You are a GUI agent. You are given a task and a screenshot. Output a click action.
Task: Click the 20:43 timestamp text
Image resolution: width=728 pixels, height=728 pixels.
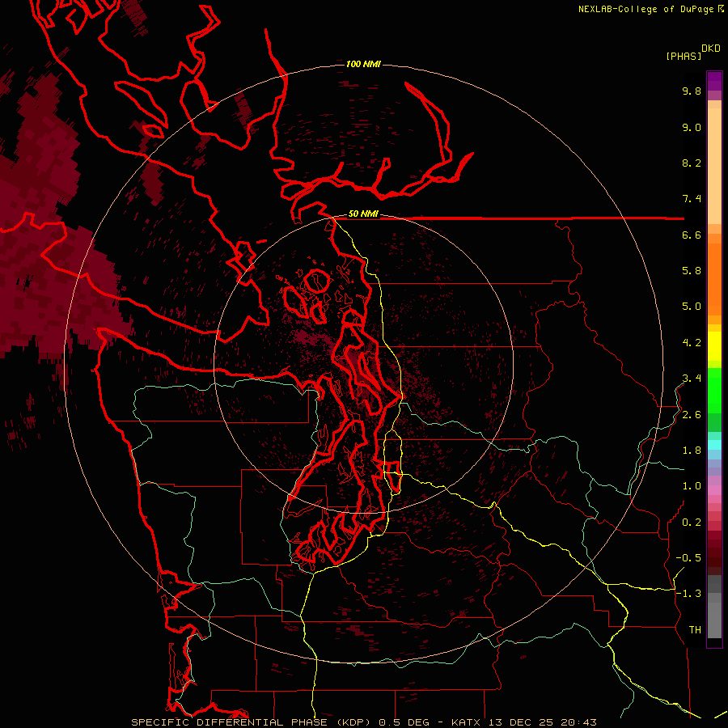[579, 722]
